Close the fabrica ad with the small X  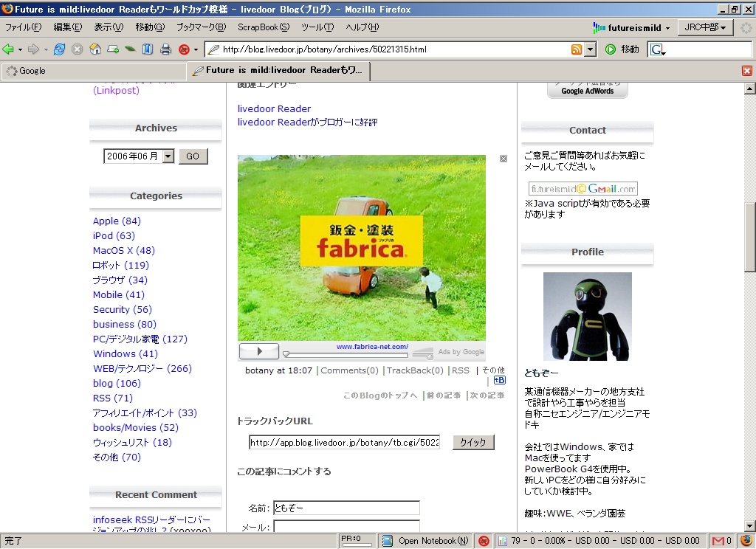(x=504, y=159)
